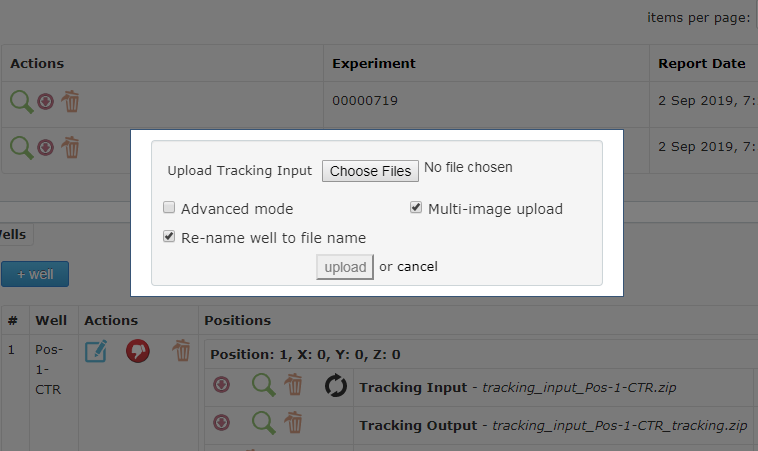Select the Wells tab

(15, 235)
